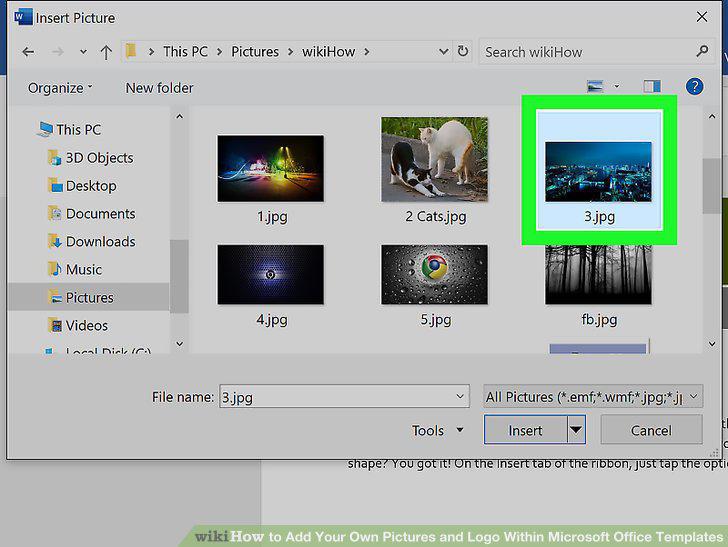This screenshot has height=547, width=728.
Task: Select the 2 Cats.jpg thumbnail
Action: tap(435, 159)
